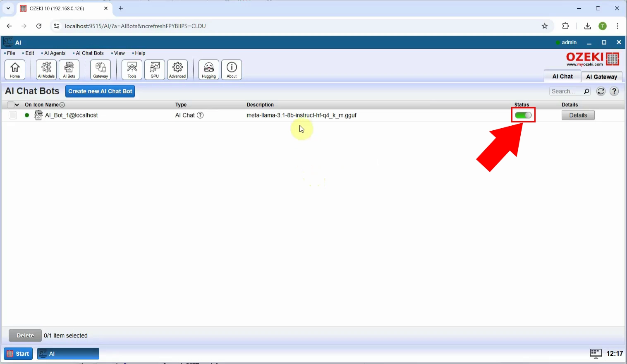Click the admin user label
627x364 pixels.
click(x=569, y=42)
